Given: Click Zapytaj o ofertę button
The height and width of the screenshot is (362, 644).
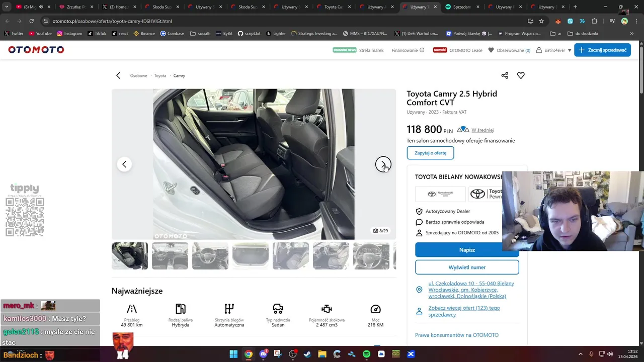Looking at the screenshot, I should (430, 153).
